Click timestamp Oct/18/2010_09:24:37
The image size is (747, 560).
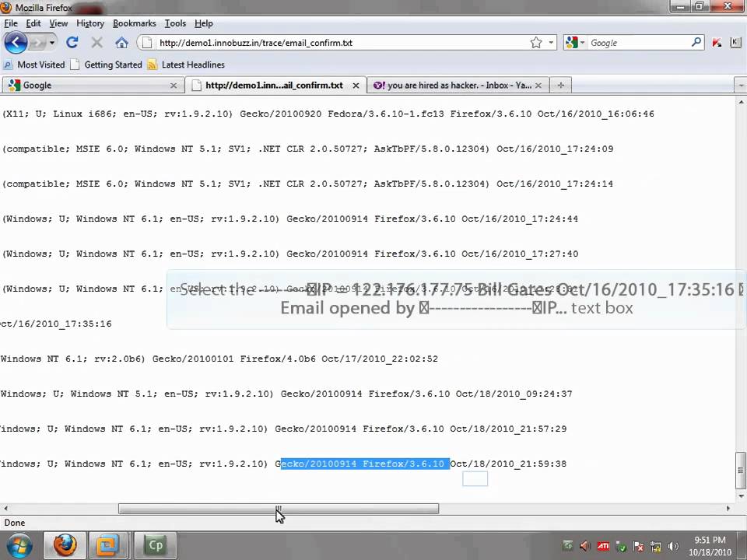(514, 394)
